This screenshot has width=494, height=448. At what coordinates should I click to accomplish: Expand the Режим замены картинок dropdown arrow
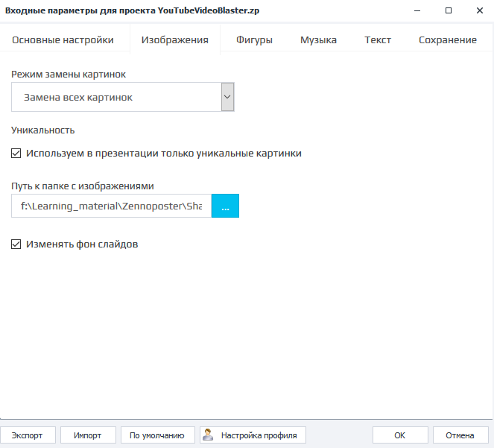[x=227, y=97]
